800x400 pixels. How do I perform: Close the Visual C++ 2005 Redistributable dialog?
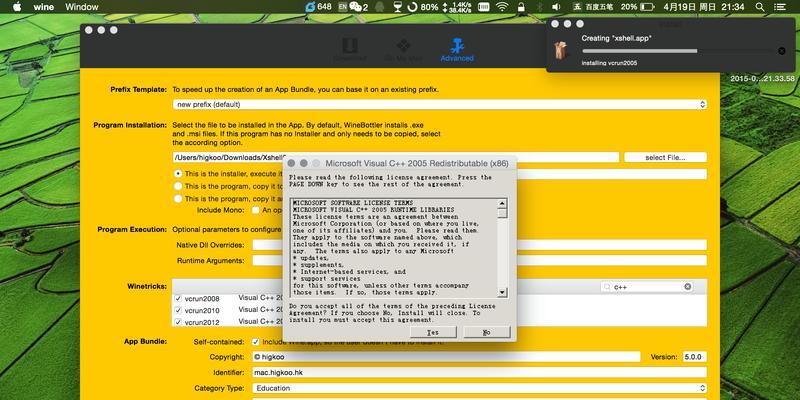291,163
